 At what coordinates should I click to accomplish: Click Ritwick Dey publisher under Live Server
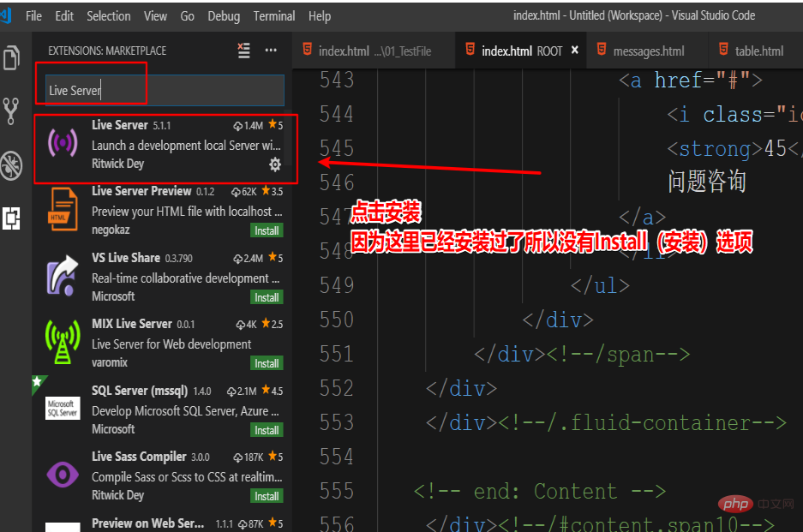[x=117, y=164]
